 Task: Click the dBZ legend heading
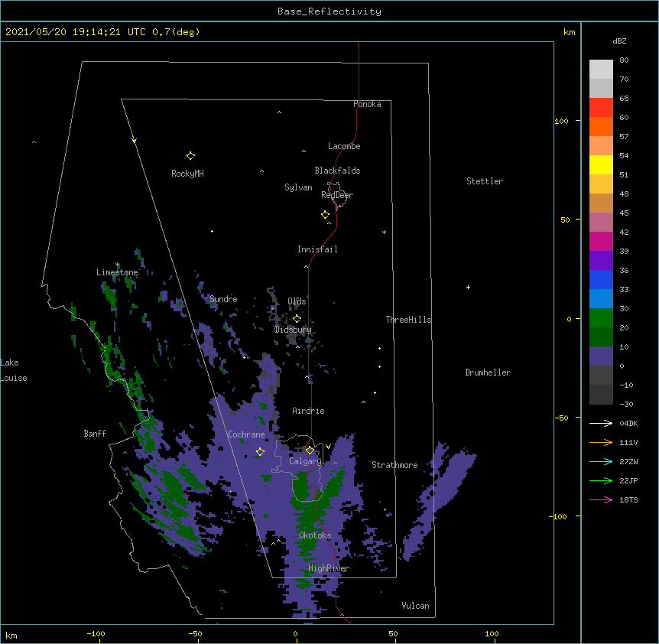(619, 41)
